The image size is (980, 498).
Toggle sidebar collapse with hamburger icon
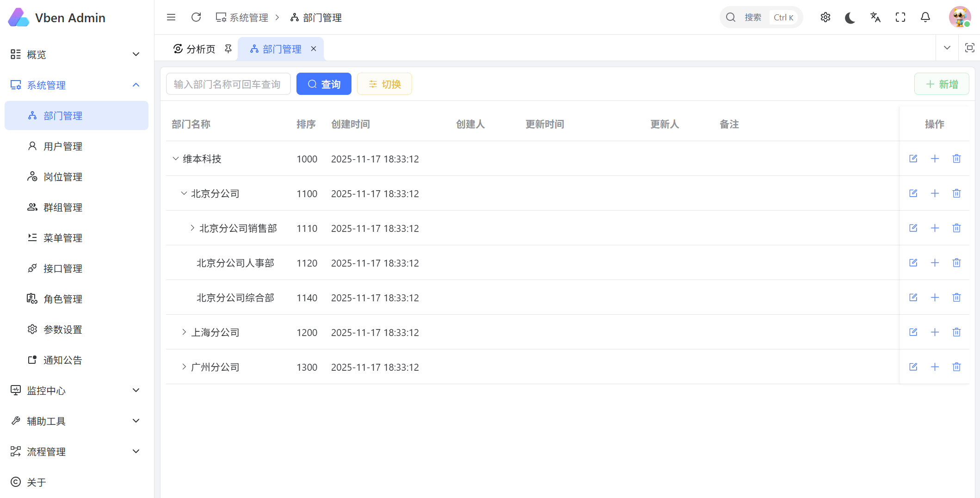171,18
